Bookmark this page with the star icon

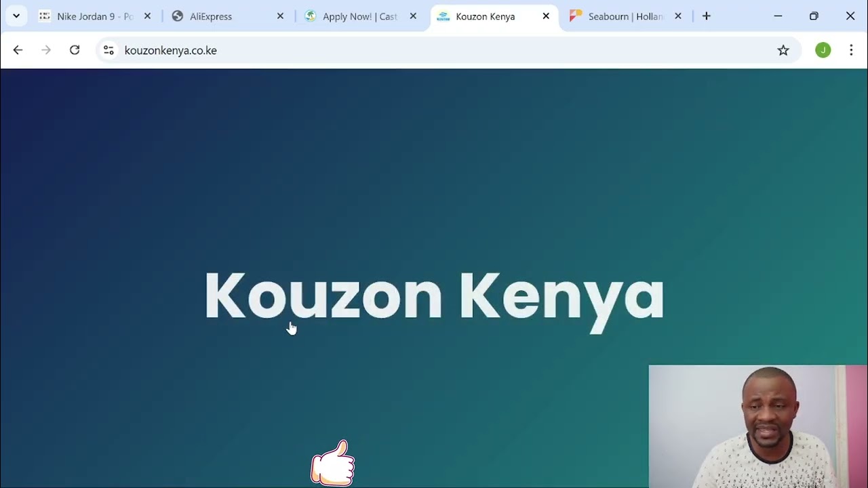[x=783, y=50]
